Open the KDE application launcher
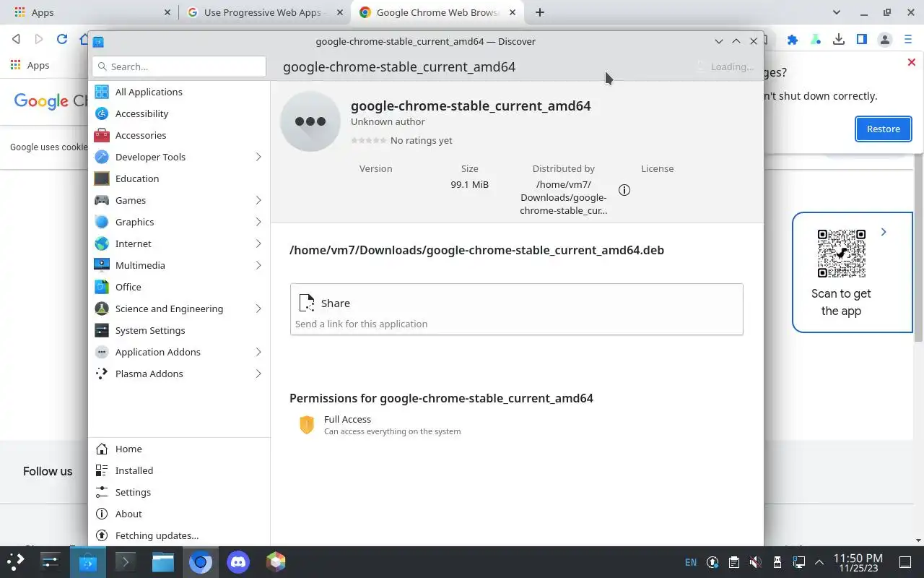 pyautogui.click(x=16, y=561)
